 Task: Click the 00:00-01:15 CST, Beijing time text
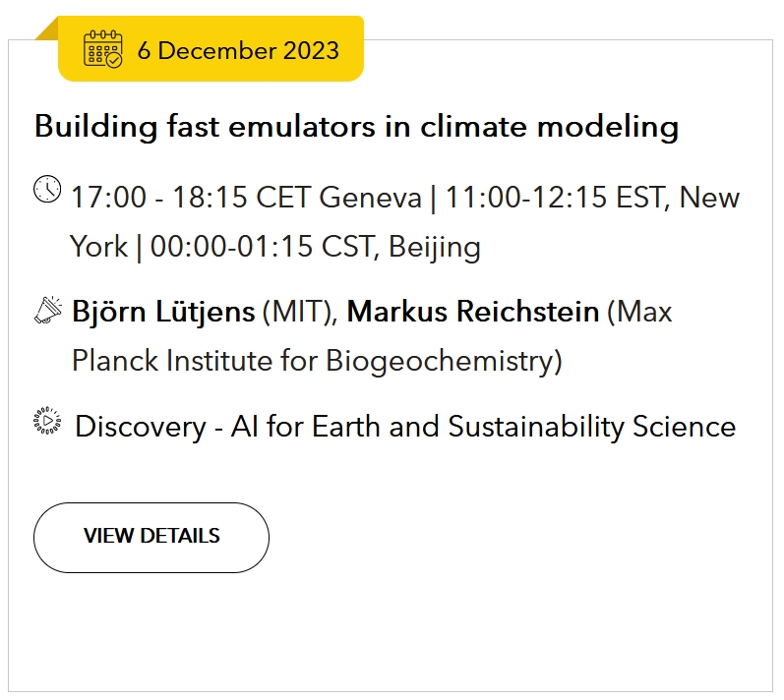[x=316, y=247]
